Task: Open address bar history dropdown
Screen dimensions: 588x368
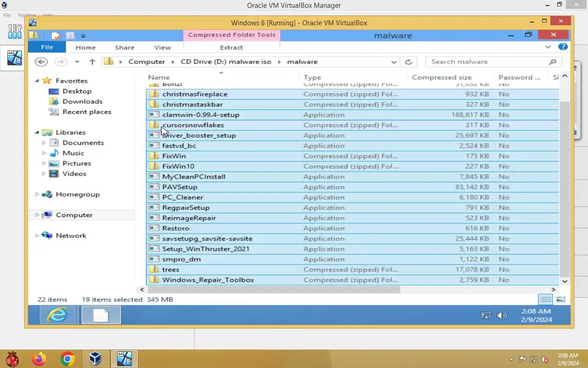Action: (x=394, y=62)
